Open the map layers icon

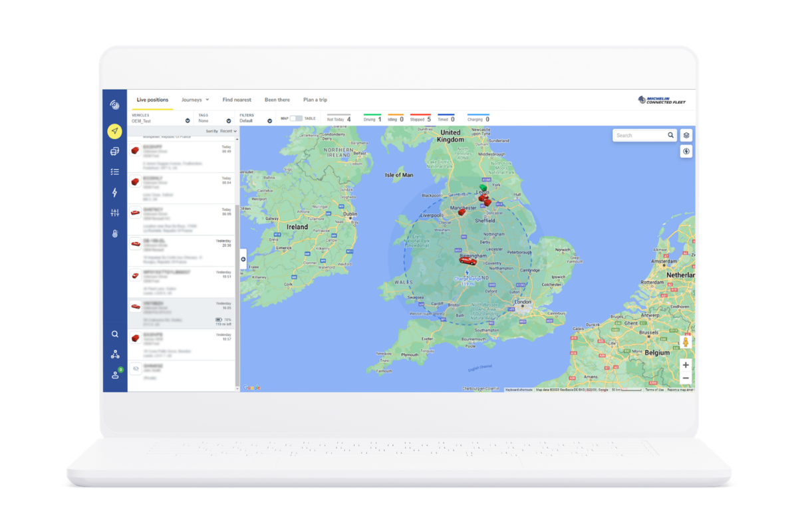click(686, 135)
